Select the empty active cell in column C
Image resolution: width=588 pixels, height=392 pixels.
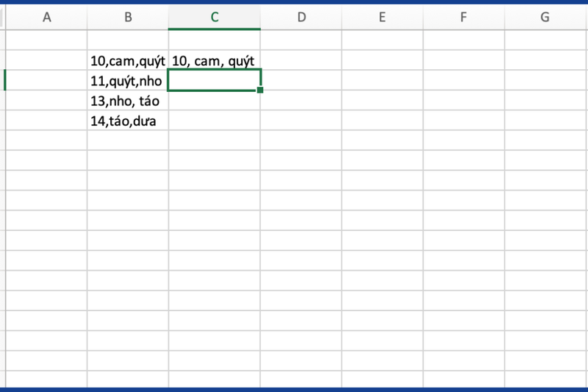(215, 80)
